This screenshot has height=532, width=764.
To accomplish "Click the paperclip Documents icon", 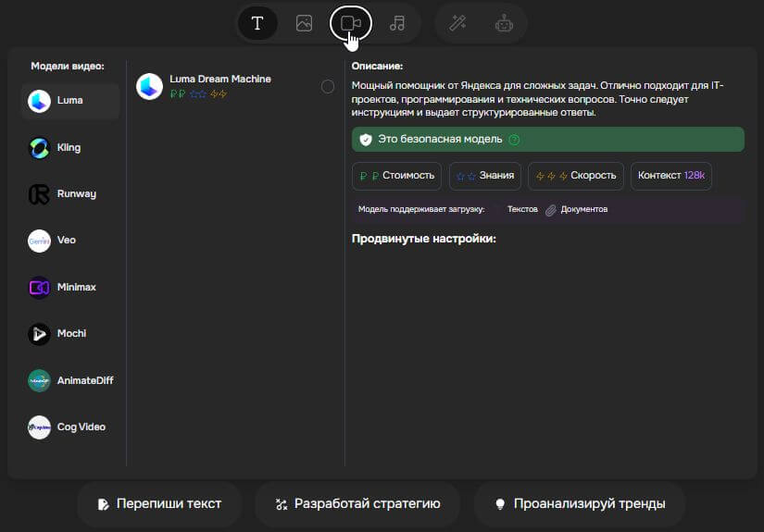I will click(x=550, y=210).
